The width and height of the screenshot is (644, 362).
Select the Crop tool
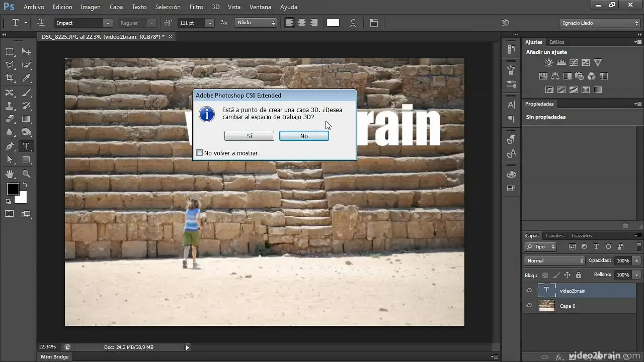pyautogui.click(x=10, y=78)
